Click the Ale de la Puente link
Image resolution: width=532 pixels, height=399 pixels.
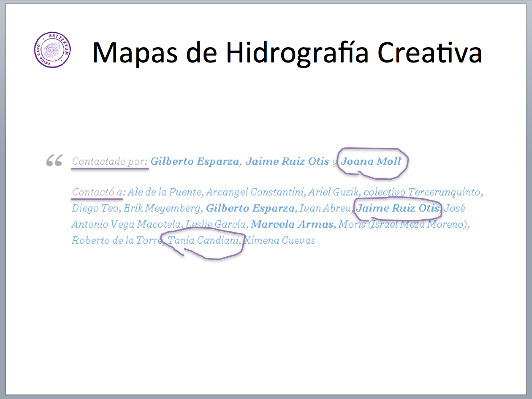point(164,192)
